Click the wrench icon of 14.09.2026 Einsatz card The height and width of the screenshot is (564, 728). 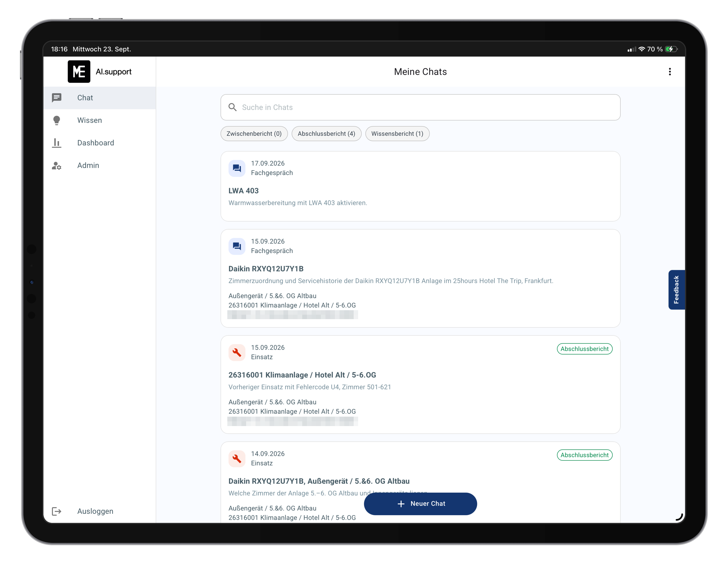[237, 459]
